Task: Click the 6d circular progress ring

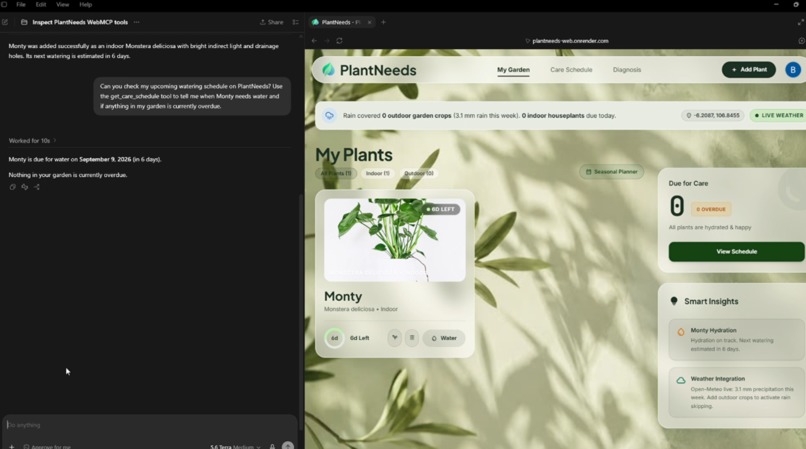Action: [x=334, y=338]
